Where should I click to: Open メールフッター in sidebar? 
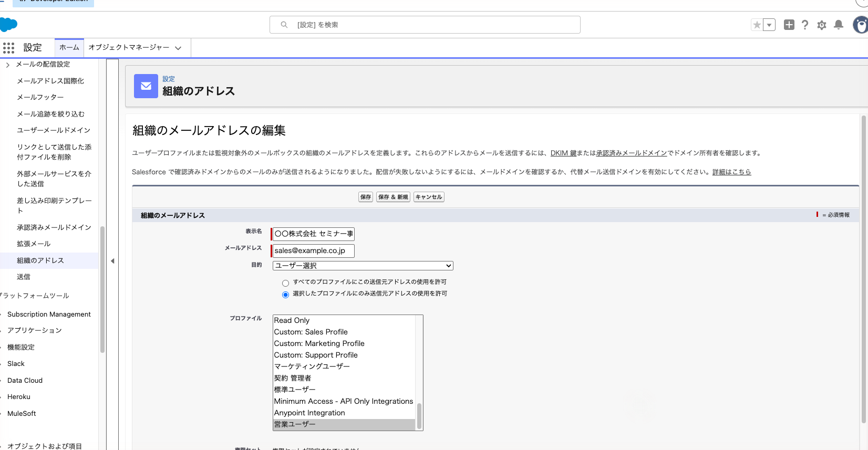(x=40, y=97)
